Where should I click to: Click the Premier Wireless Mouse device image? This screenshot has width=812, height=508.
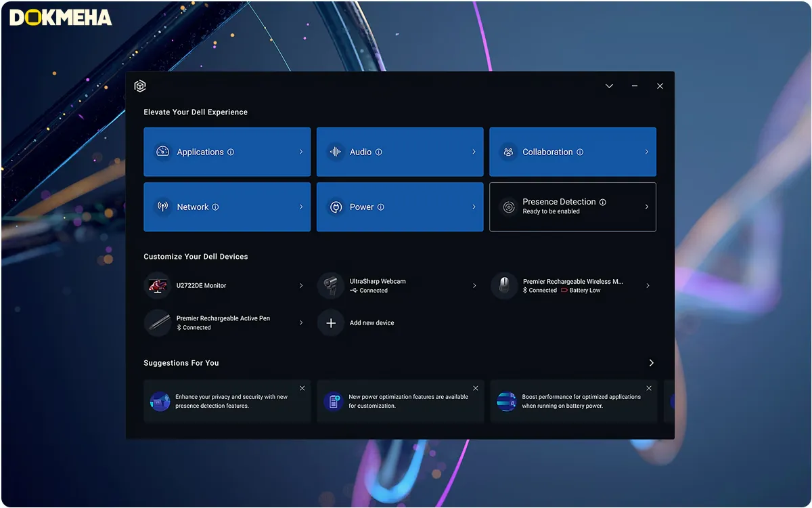coord(504,285)
